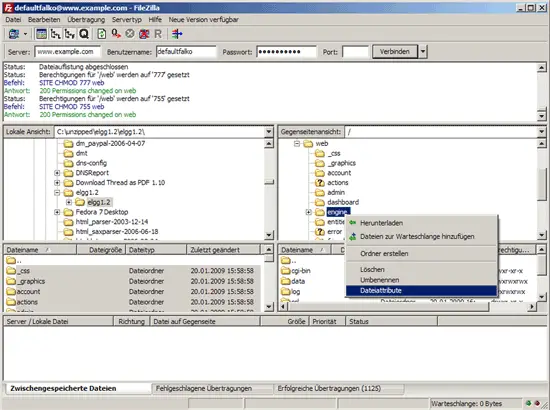
Task: Choose Löschen in the context menu
Action: (x=421, y=270)
